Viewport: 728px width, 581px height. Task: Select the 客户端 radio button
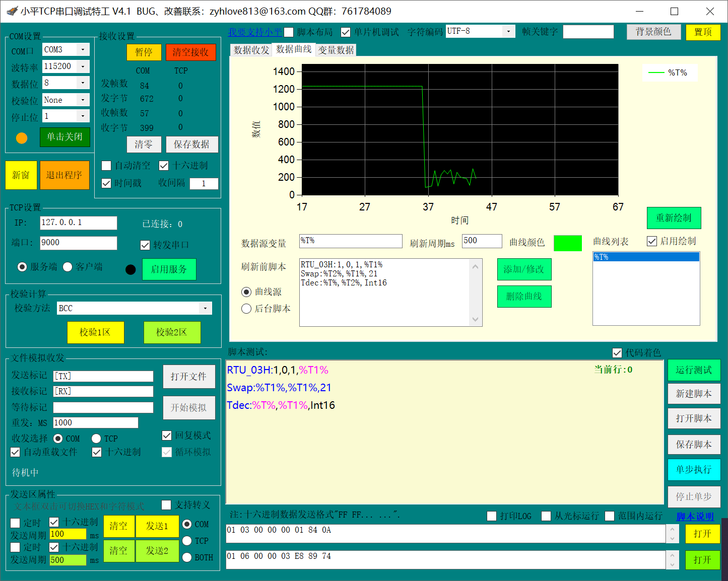[68, 267]
